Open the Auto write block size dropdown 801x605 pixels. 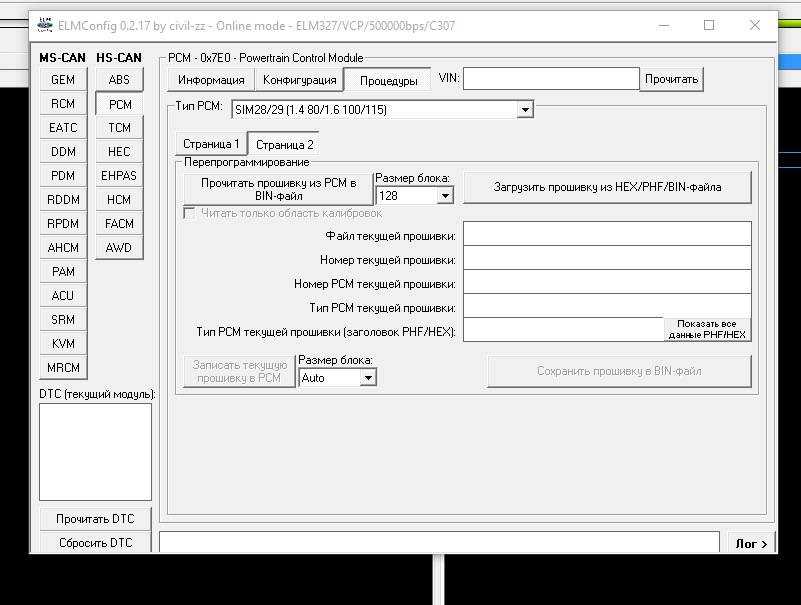(x=368, y=378)
